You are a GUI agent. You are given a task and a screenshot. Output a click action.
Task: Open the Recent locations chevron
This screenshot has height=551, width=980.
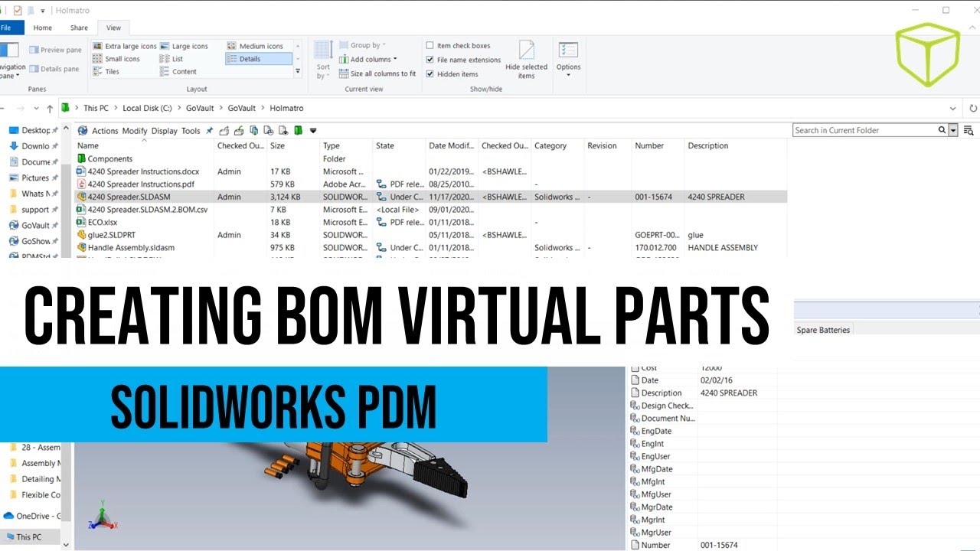pos(36,109)
